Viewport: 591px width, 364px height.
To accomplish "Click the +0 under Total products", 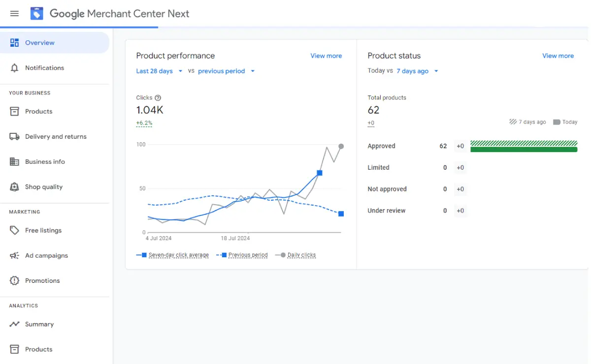I will [371, 123].
